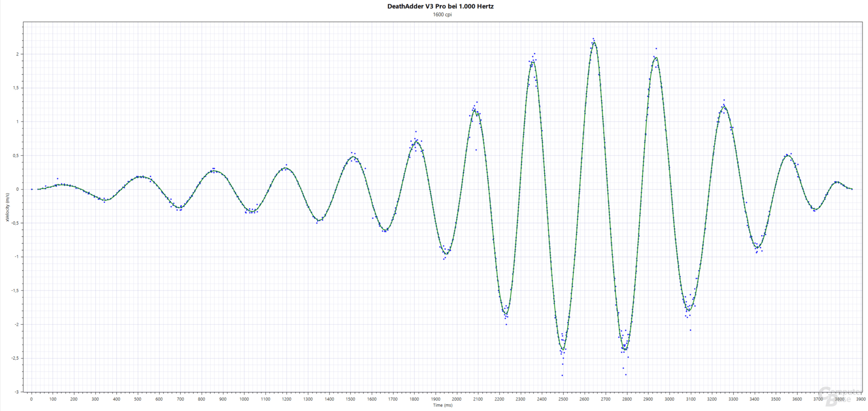Screen dimensions: 868x411
Task: Click x-axis tick label 3400
Action: (x=754, y=399)
